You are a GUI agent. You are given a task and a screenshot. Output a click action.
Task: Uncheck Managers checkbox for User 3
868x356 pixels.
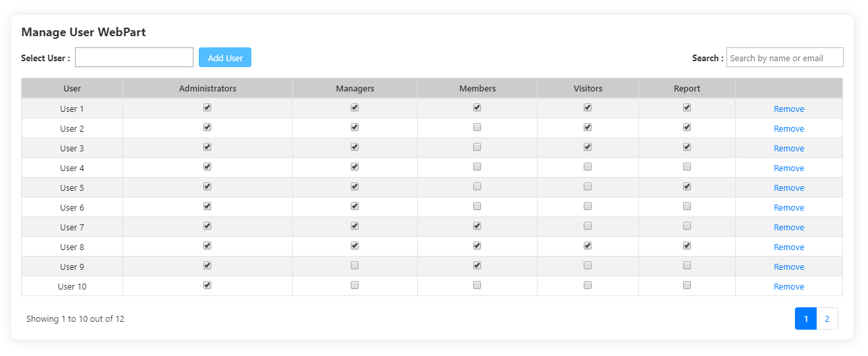[x=355, y=147]
